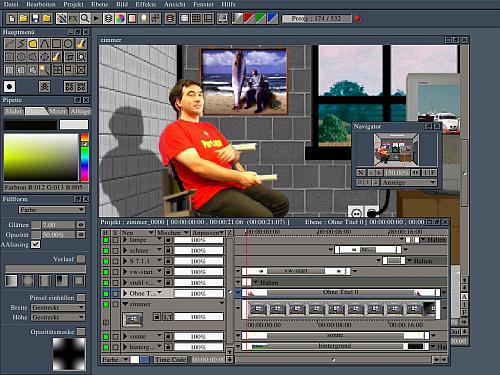Select the rectangle shape tool in Hauptmenü
Viewport: 500px width, 375px height.
tap(56, 43)
